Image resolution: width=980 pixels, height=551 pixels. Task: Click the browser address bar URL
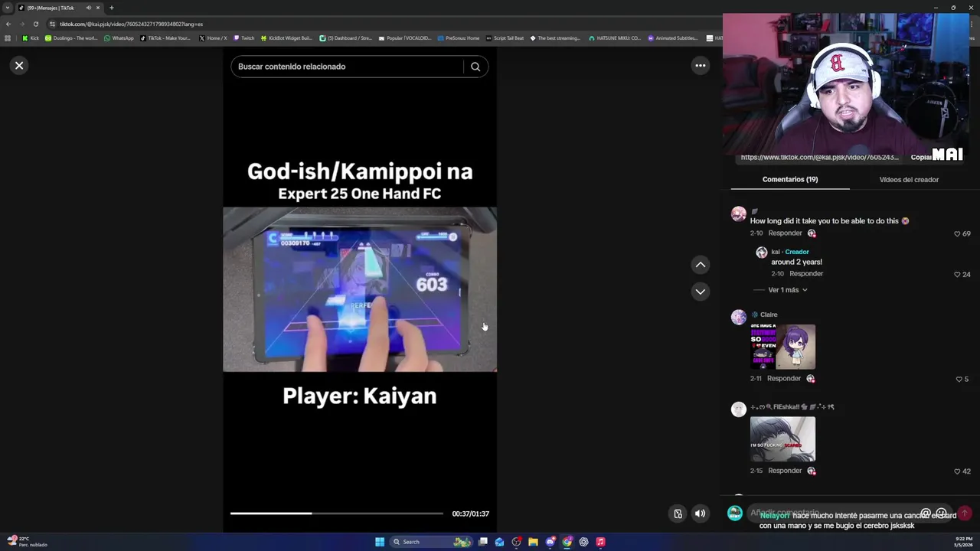[x=131, y=24]
